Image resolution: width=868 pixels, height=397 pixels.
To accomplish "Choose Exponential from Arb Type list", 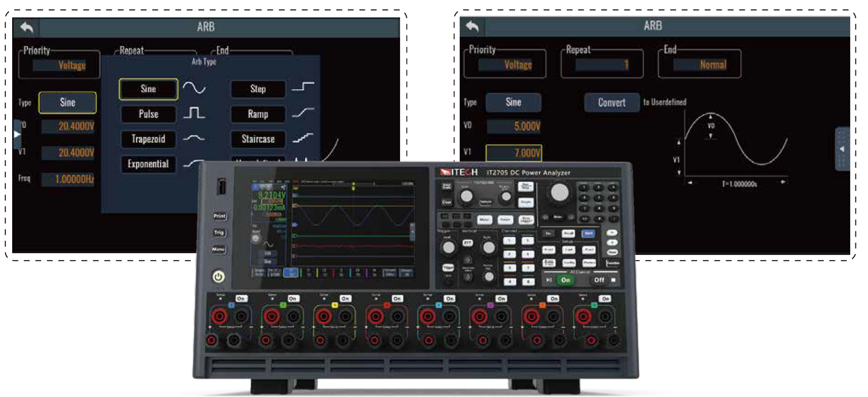I will tap(148, 164).
